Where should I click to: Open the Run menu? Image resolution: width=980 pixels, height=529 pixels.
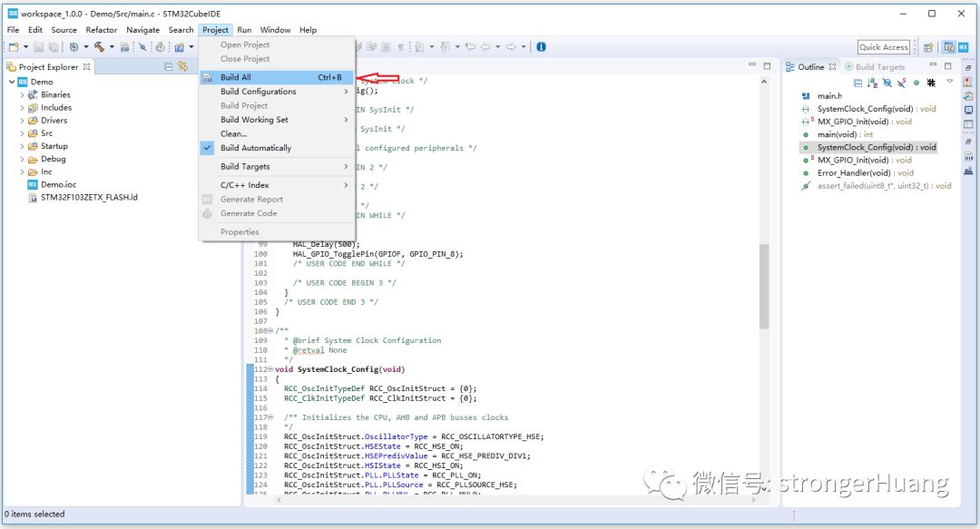coord(244,30)
